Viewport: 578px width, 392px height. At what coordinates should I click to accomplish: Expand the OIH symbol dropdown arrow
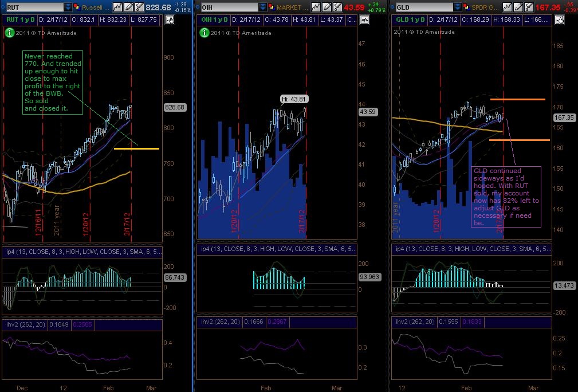coord(262,7)
